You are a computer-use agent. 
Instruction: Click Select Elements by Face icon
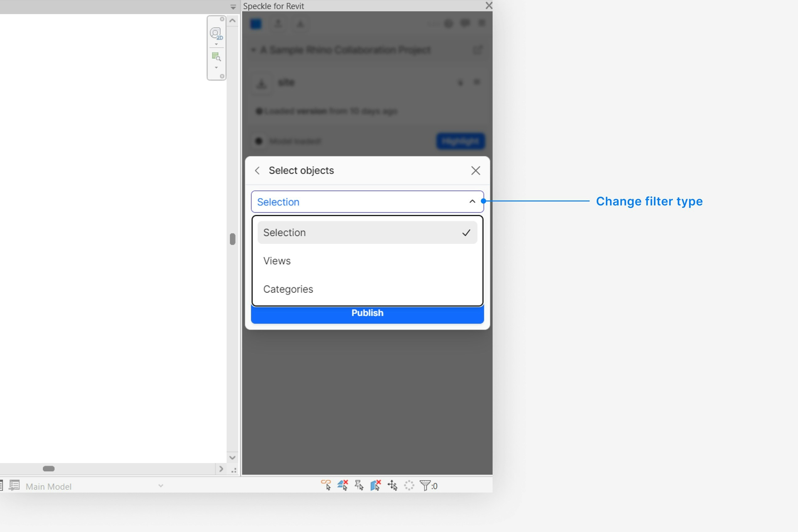pos(376,485)
